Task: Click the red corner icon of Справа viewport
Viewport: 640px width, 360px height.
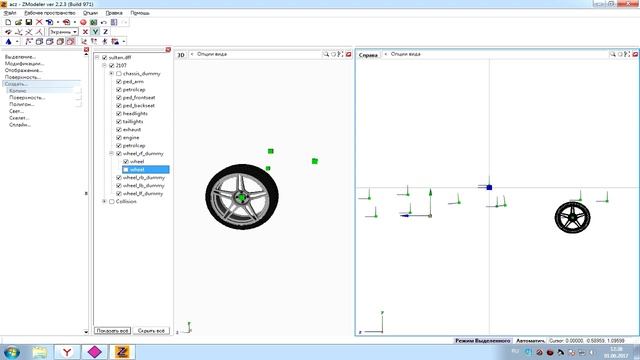Action: click(x=635, y=54)
